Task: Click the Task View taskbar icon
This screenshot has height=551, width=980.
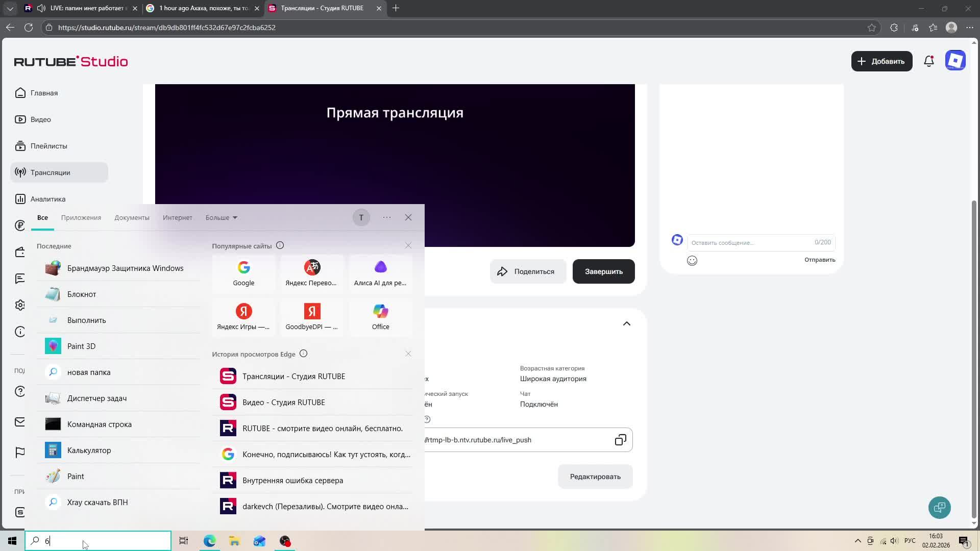Action: pos(184,541)
